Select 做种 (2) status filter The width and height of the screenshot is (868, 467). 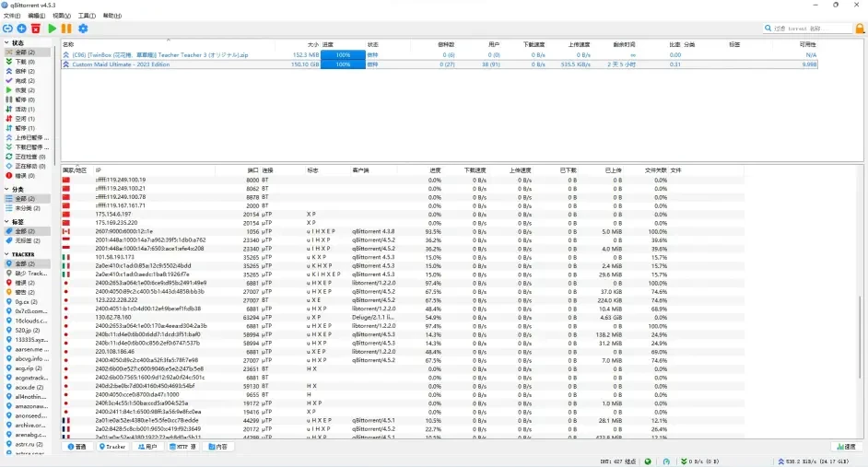coord(27,71)
